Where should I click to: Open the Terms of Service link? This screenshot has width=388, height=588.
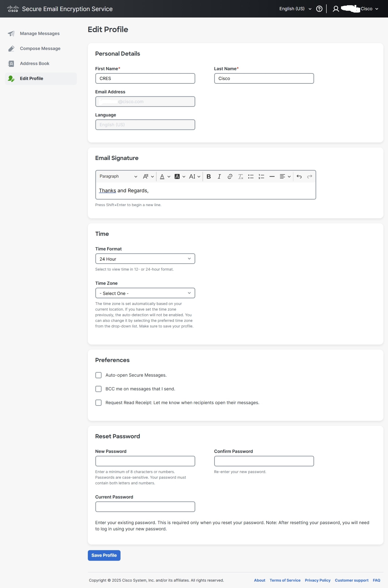[x=285, y=580]
